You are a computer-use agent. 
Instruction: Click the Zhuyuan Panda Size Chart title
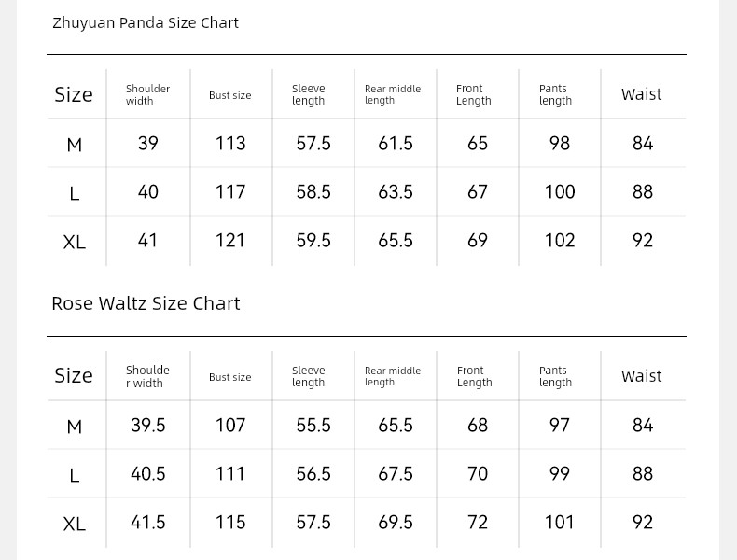146,23
